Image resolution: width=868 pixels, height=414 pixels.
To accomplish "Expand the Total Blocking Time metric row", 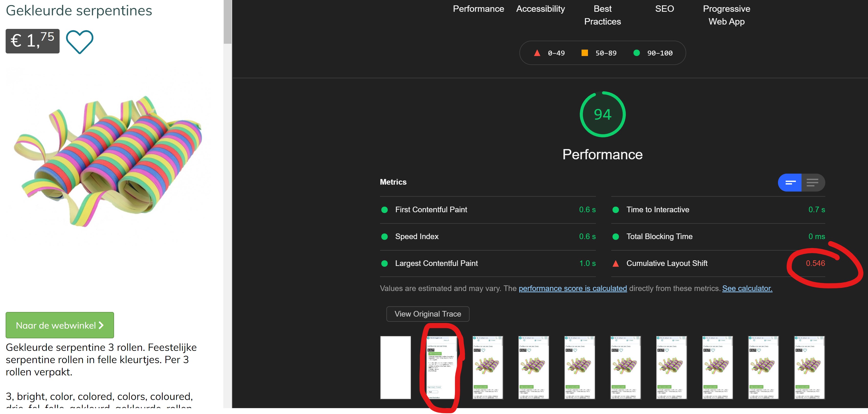I will point(659,237).
